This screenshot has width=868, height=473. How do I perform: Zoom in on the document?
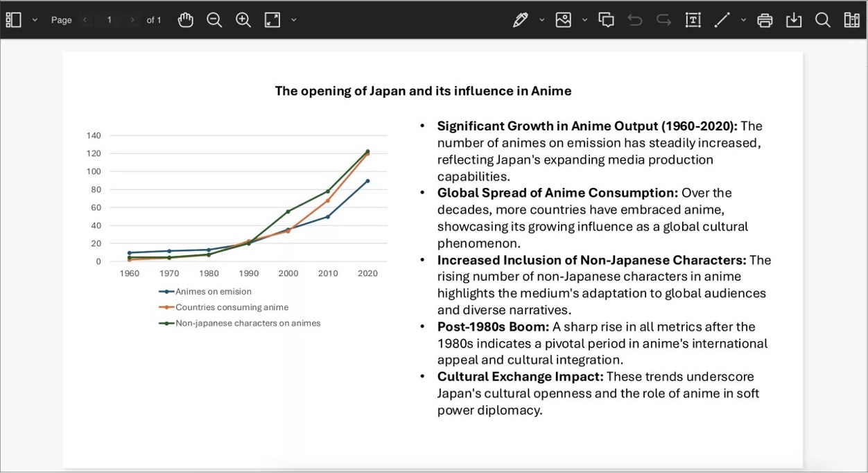coord(243,19)
